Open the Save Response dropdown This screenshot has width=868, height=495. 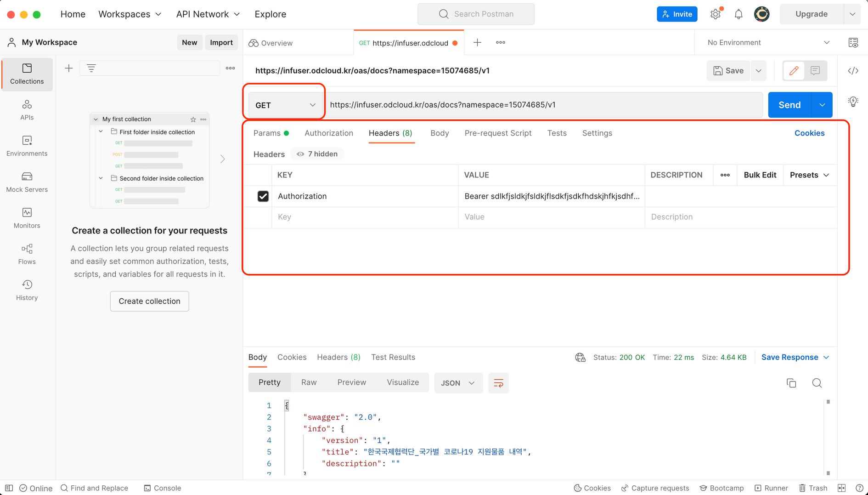pos(795,358)
